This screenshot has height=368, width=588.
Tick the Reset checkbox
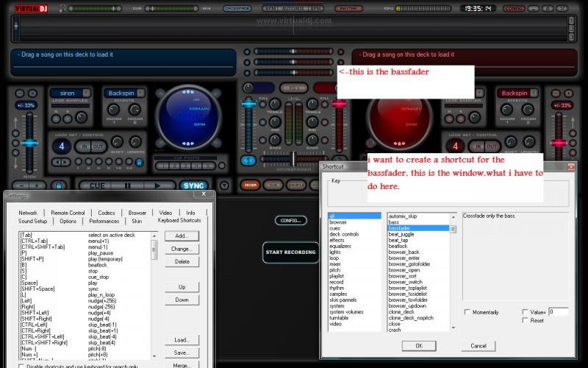coord(523,320)
